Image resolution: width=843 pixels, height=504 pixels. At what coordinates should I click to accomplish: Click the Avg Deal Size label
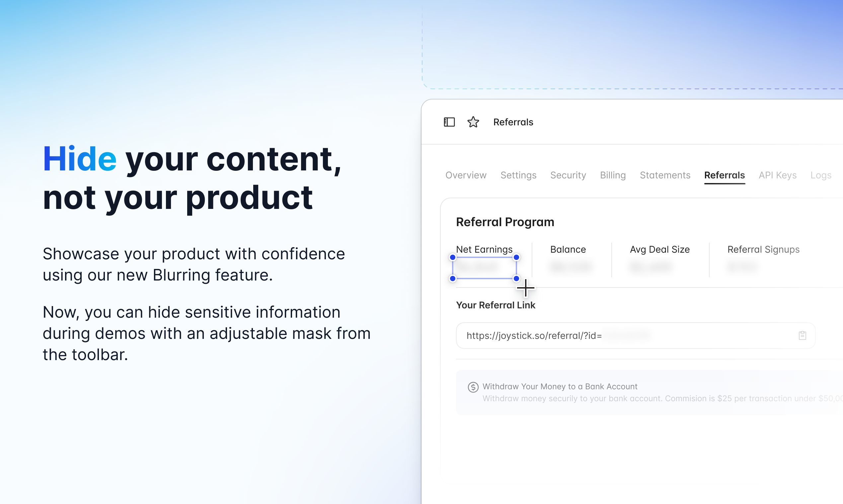pyautogui.click(x=659, y=249)
